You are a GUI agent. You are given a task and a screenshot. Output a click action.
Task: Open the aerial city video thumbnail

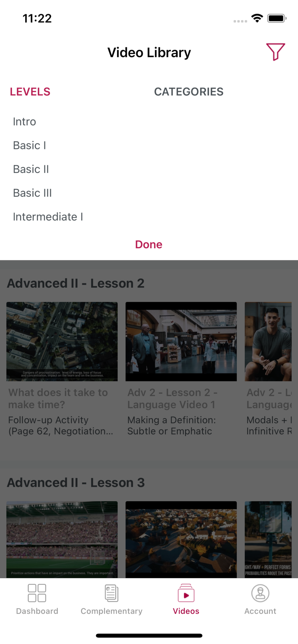click(x=62, y=341)
